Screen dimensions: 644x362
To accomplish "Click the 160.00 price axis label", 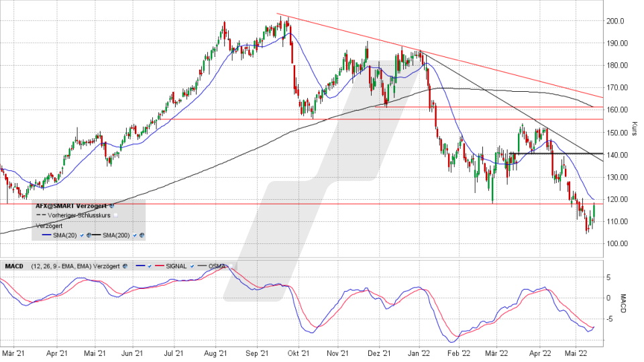I will pos(617,109).
